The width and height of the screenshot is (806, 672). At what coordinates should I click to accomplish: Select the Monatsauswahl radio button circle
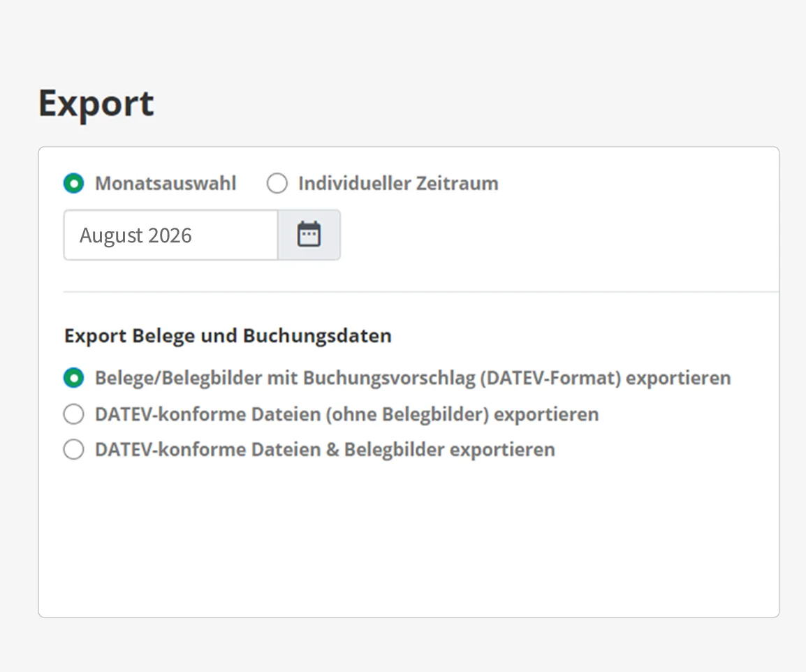click(x=73, y=184)
